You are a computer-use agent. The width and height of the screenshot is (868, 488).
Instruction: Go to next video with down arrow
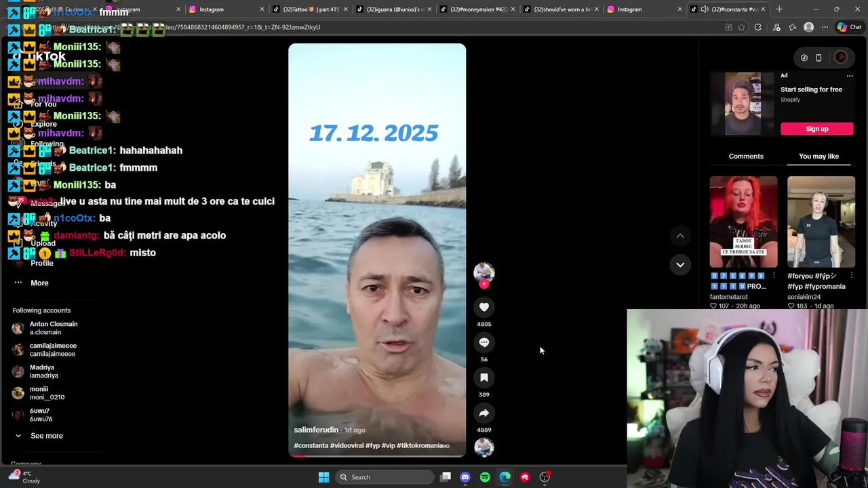tap(680, 264)
